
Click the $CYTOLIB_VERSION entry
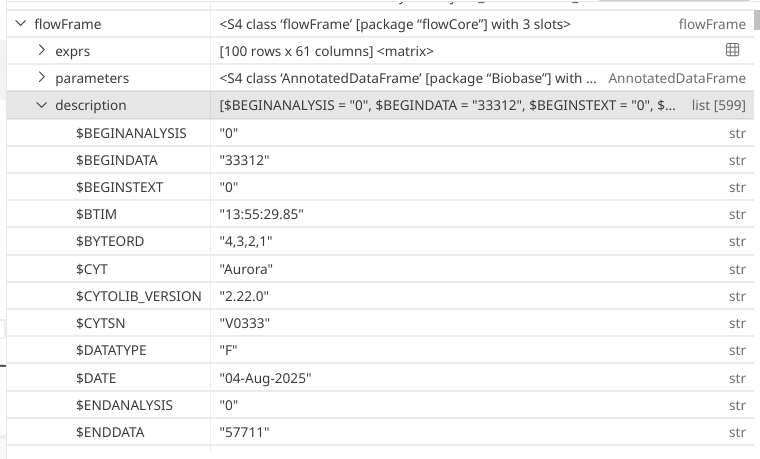coord(139,296)
